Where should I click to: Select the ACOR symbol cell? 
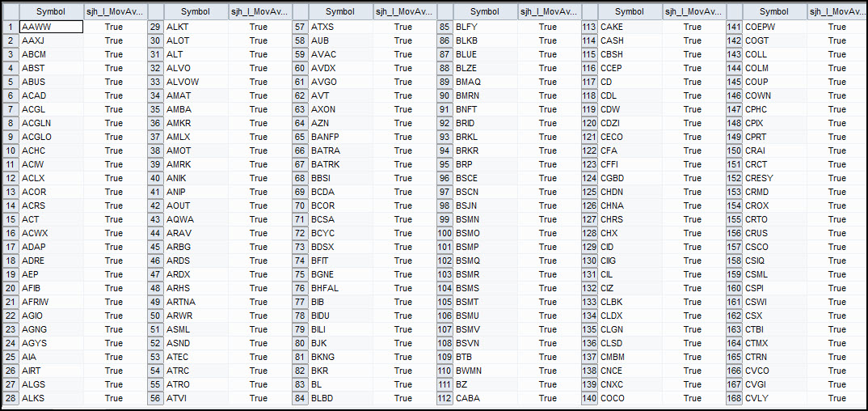pos(51,192)
